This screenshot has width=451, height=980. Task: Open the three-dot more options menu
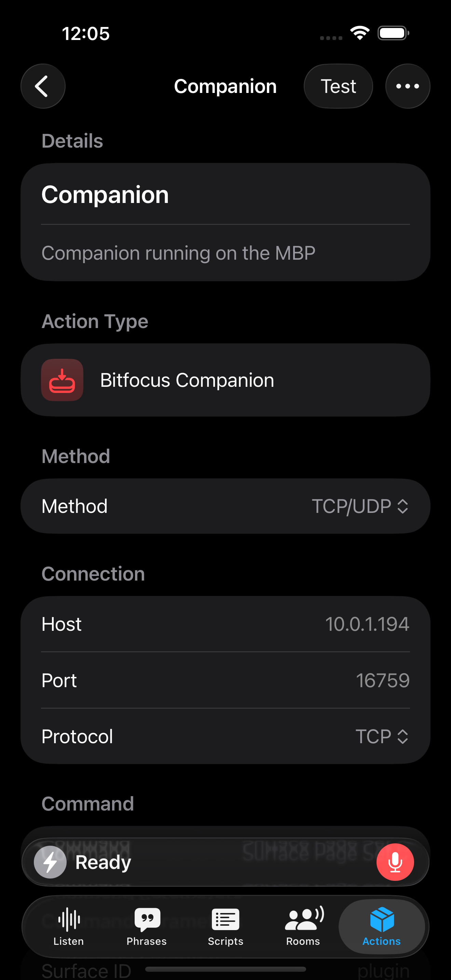[407, 86]
